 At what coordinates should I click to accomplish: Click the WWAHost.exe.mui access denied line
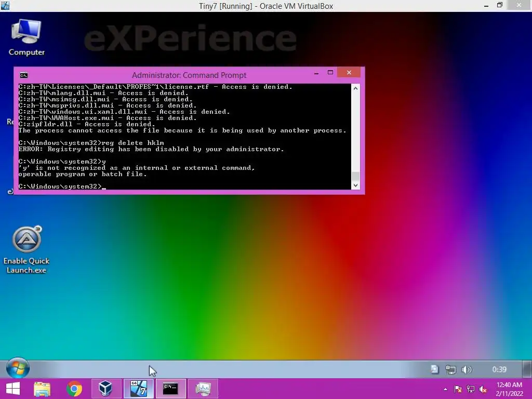(108, 118)
